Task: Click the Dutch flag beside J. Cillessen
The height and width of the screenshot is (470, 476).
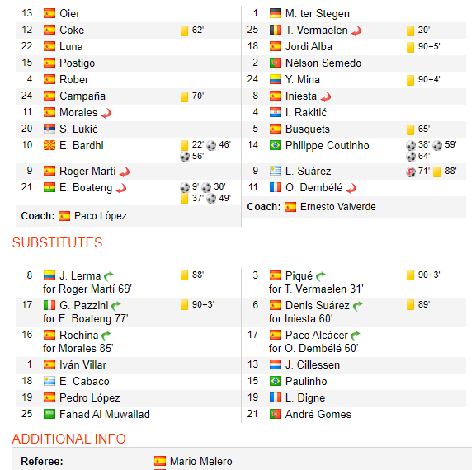Action: pos(276,364)
